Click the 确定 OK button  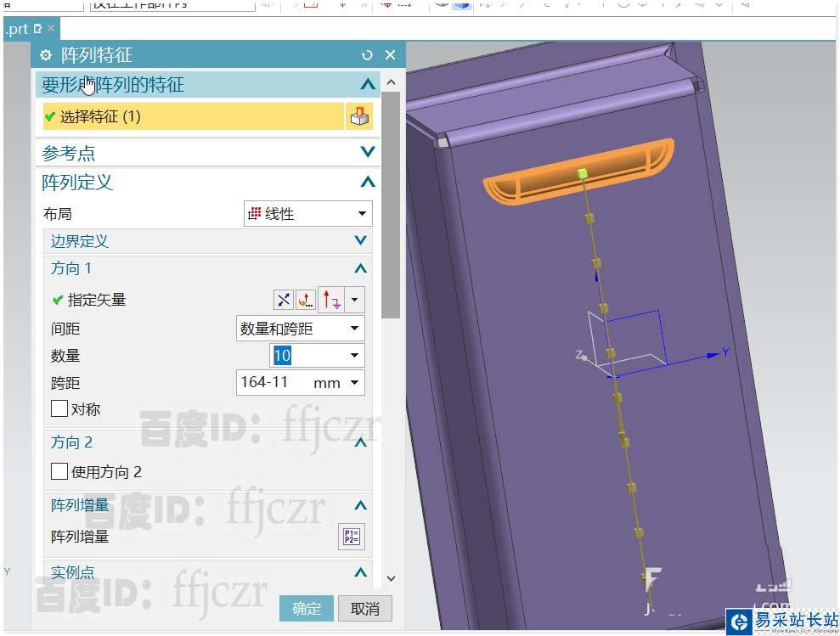pos(307,608)
